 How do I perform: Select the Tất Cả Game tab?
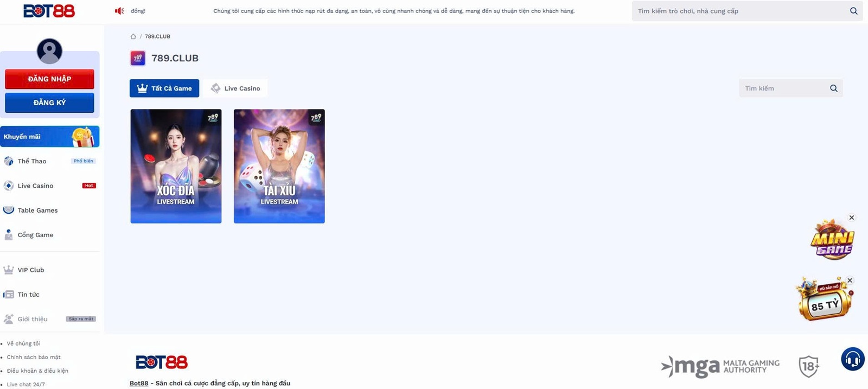(164, 88)
